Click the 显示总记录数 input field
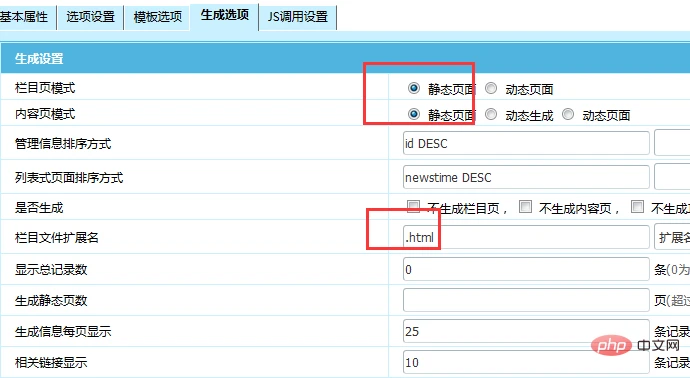Screen dimensions: 690x378 pyautogui.click(x=526, y=269)
